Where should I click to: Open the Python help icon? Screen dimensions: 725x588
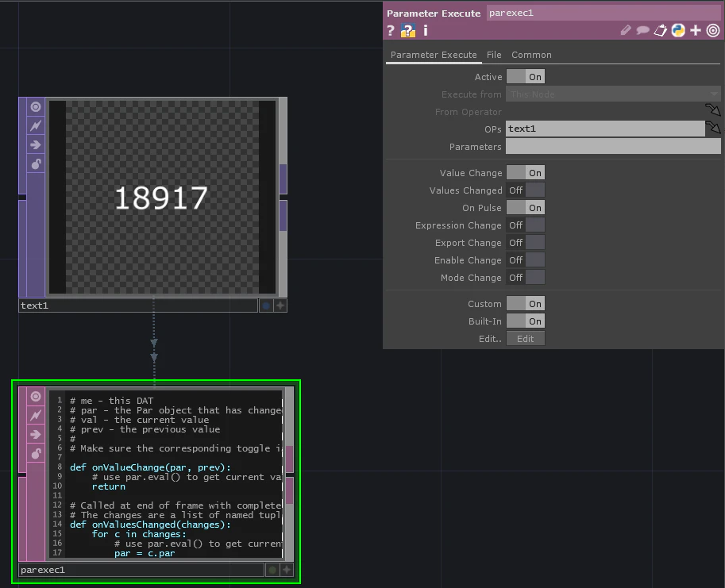click(x=408, y=30)
